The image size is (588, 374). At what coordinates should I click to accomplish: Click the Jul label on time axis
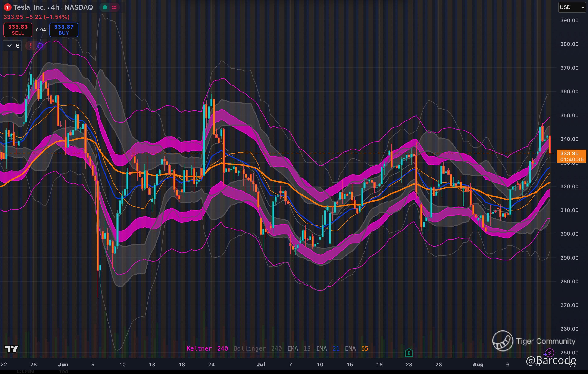click(260, 364)
